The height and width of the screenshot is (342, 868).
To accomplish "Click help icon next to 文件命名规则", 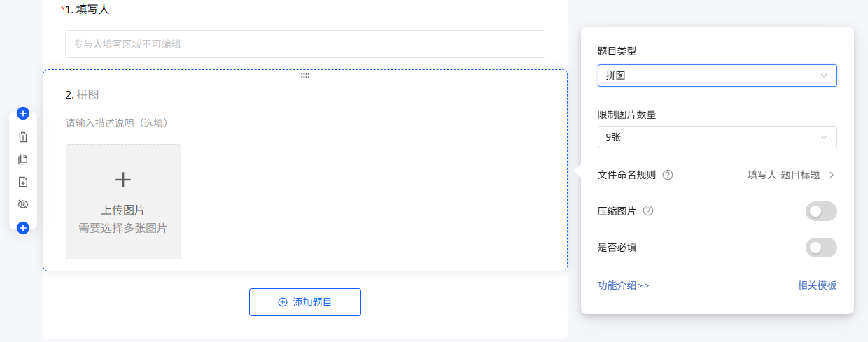I will click(668, 175).
